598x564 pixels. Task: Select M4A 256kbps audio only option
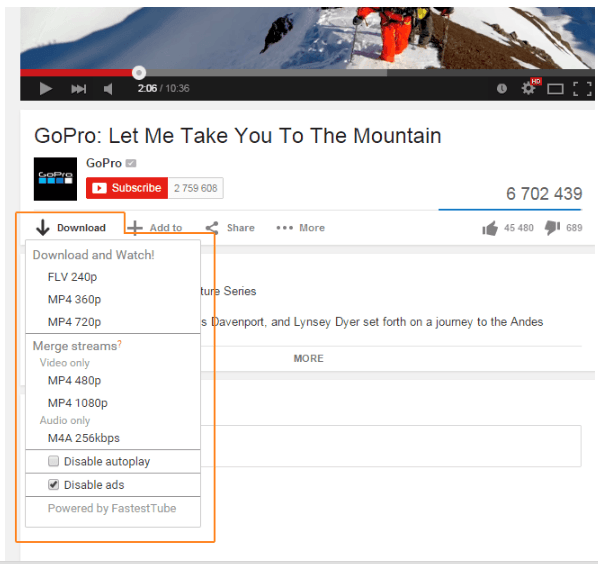[84, 438]
